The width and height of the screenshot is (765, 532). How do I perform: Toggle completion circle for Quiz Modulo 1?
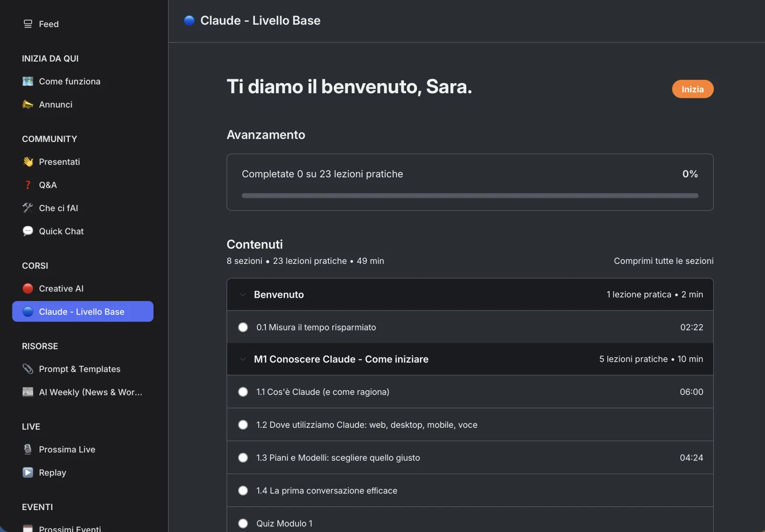(243, 523)
